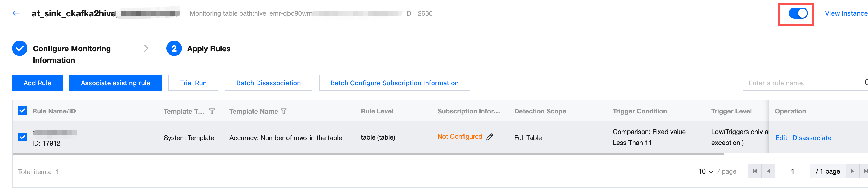Screen dimensions: 868x193
Task: Uncheck the select-all header checkbox
Action: pyautogui.click(x=22, y=111)
